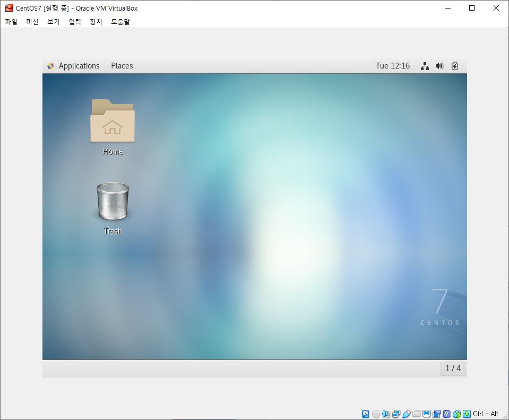Image resolution: width=509 pixels, height=420 pixels.
Task: Click the volume speaker icon in the top panel
Action: 439,66
